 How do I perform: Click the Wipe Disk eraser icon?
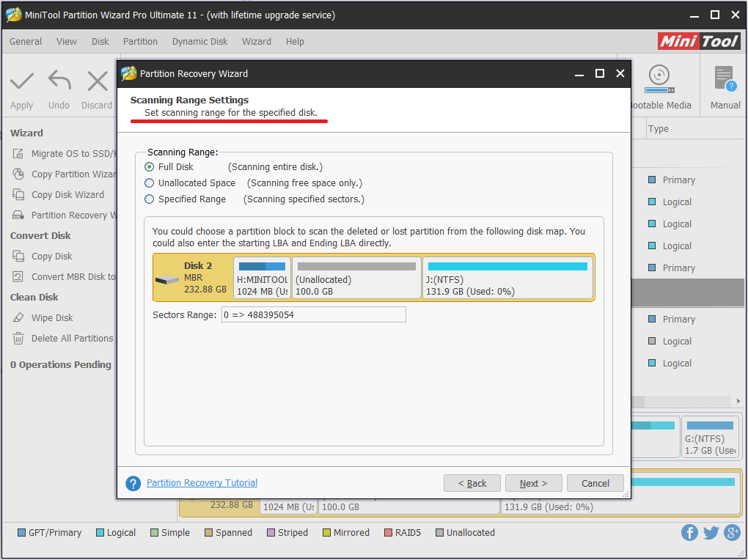tap(18, 317)
